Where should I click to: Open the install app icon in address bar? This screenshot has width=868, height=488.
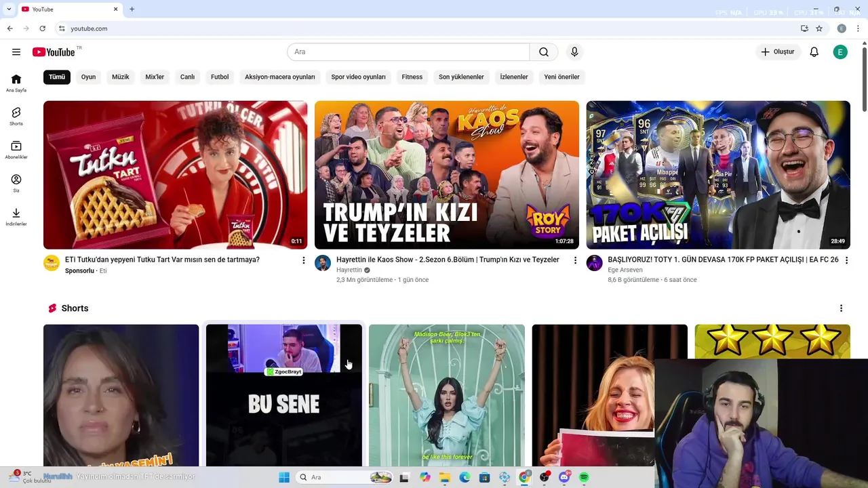point(804,28)
